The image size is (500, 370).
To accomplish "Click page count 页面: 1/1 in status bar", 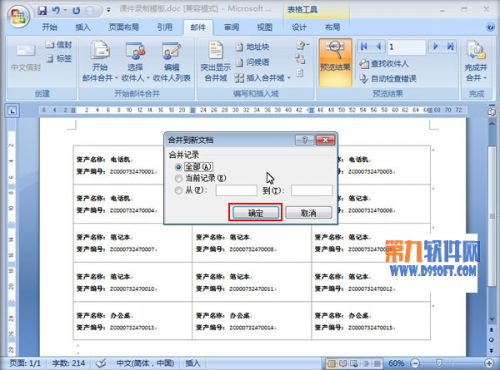I will pos(25,363).
